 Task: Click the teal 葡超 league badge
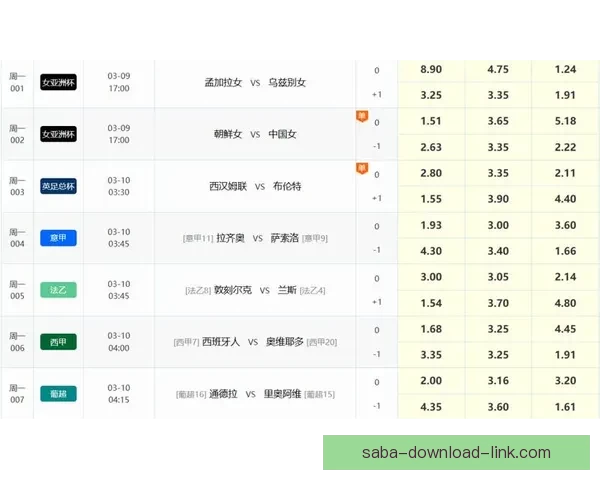coord(58,394)
